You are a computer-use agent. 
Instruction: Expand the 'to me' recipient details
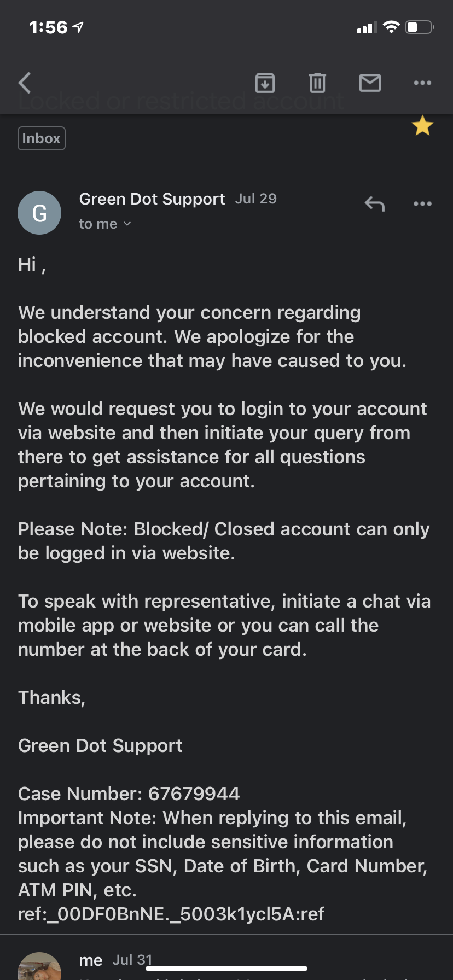[105, 223]
